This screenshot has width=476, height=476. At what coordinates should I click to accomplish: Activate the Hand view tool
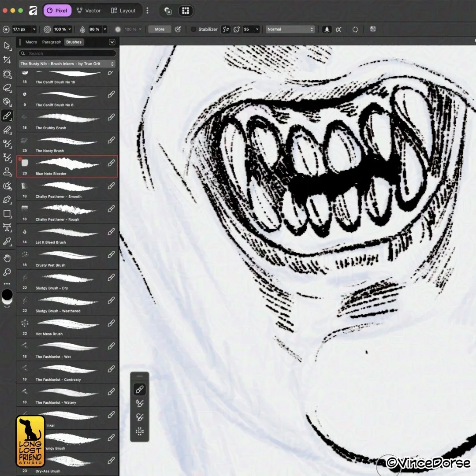point(7,258)
